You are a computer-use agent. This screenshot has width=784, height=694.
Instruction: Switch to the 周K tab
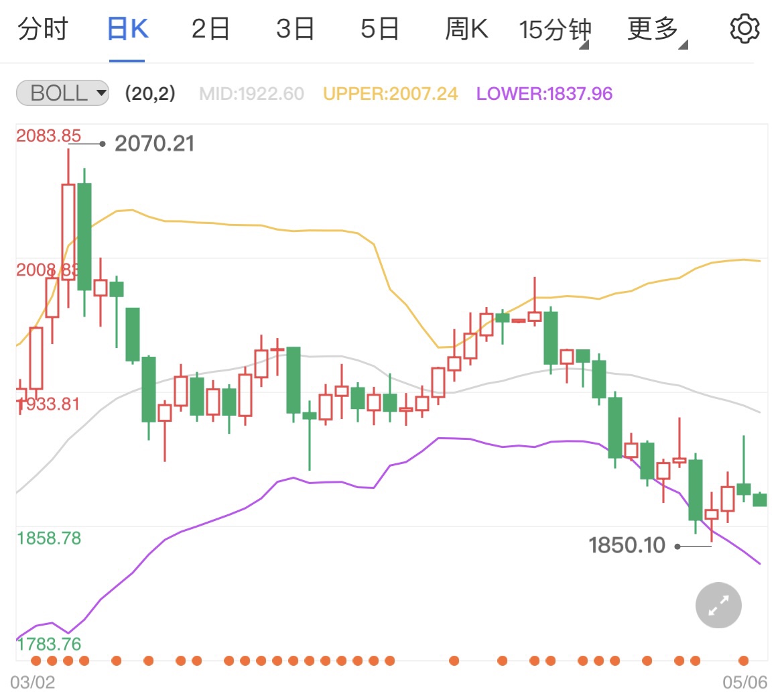[x=466, y=29]
